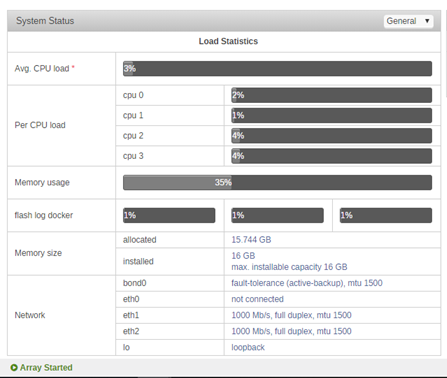Click eth1's 1000 Mb/s full duplex value
Image resolution: width=447 pixels, height=378 pixels.
291,315
